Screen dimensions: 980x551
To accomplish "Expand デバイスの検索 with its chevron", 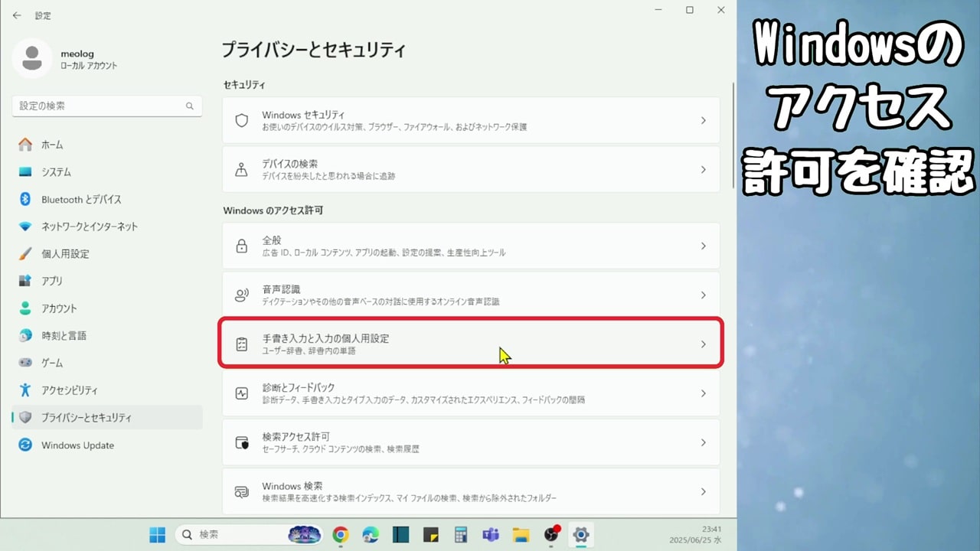I will [704, 170].
